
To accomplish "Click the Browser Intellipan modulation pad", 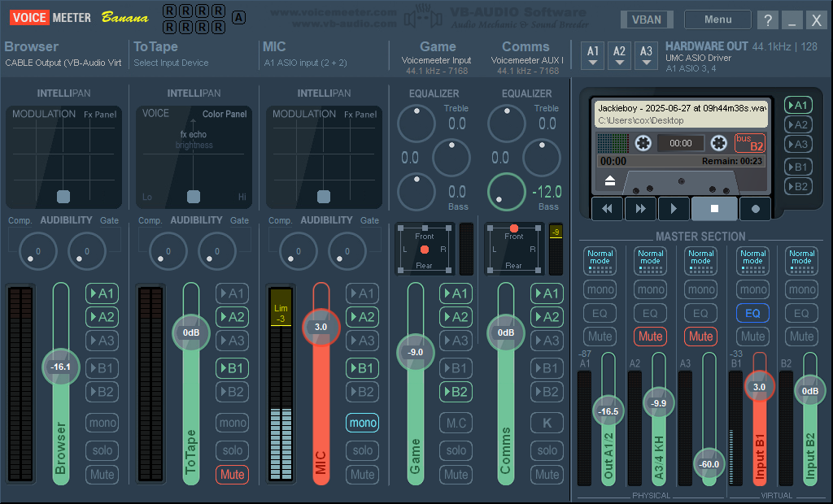I will pyautogui.click(x=63, y=157).
